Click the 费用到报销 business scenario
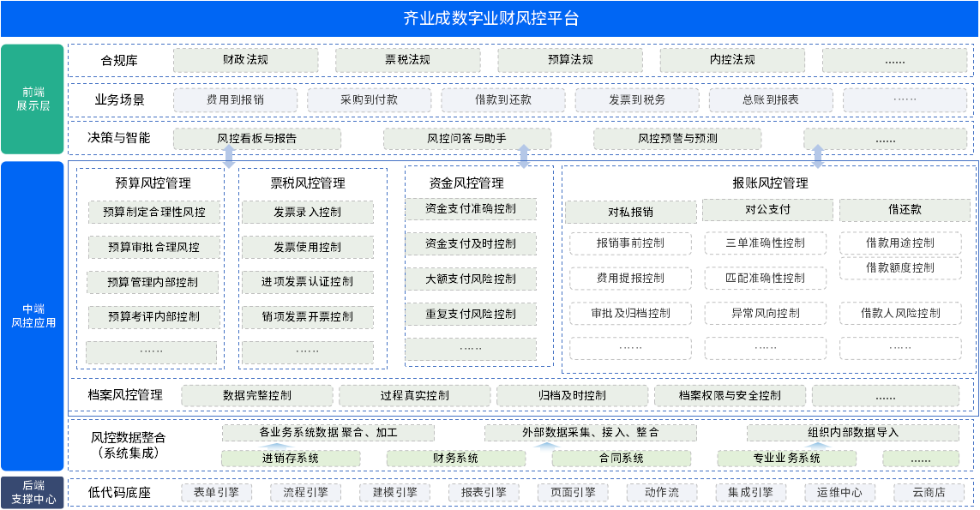 pos(235,100)
